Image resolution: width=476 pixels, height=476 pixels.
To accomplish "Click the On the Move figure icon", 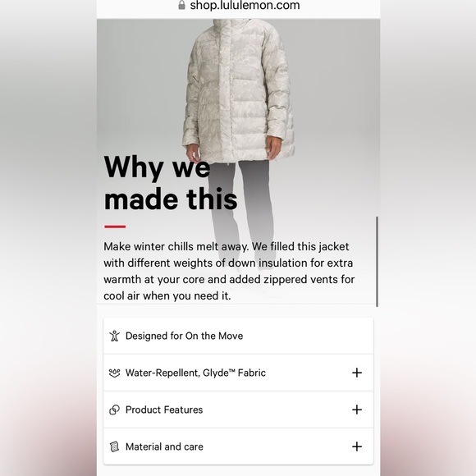I will (x=114, y=336).
